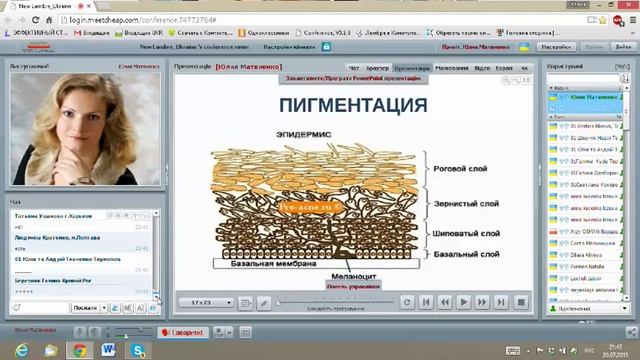Click the rewind previous slide button
This screenshot has width=640, height=360.
[445, 302]
